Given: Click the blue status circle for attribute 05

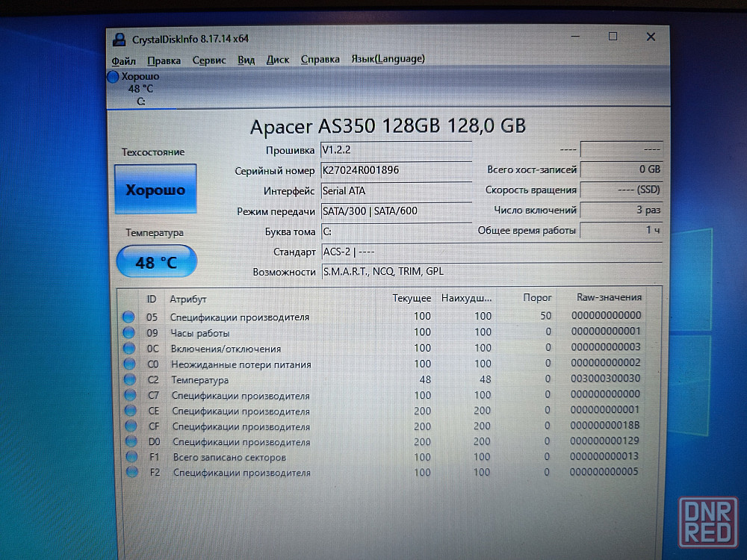Looking at the screenshot, I should [129, 317].
